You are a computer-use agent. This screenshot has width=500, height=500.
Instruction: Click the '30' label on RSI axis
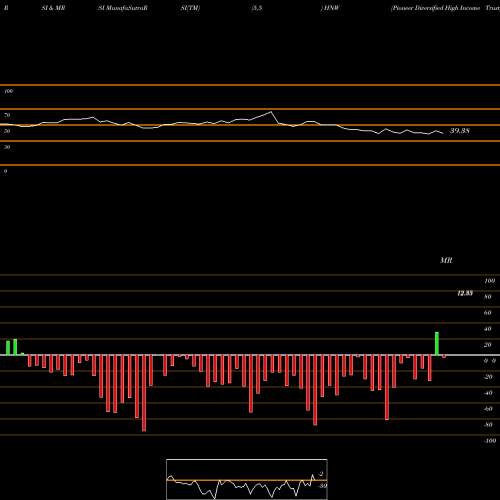pos(7,147)
